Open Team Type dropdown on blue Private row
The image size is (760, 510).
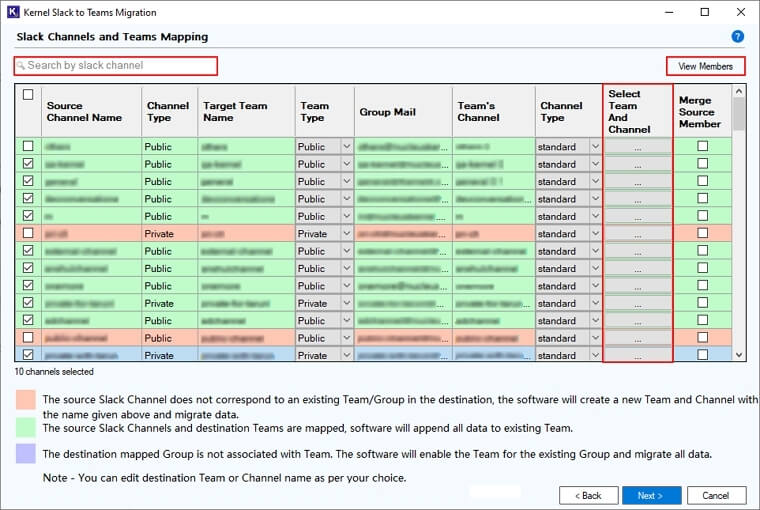(x=347, y=355)
